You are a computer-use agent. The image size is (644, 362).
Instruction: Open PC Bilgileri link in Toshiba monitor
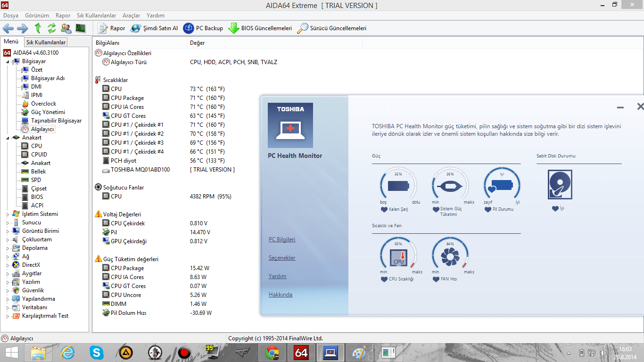(x=282, y=239)
